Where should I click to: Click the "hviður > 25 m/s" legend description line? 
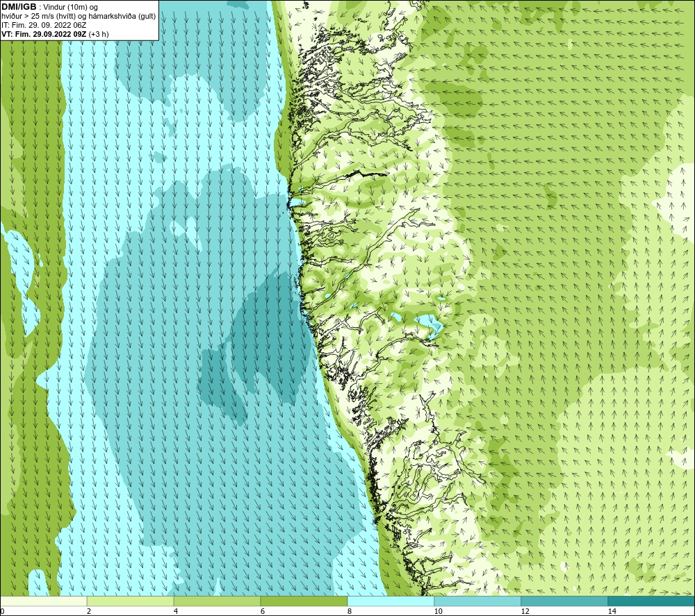point(79,16)
